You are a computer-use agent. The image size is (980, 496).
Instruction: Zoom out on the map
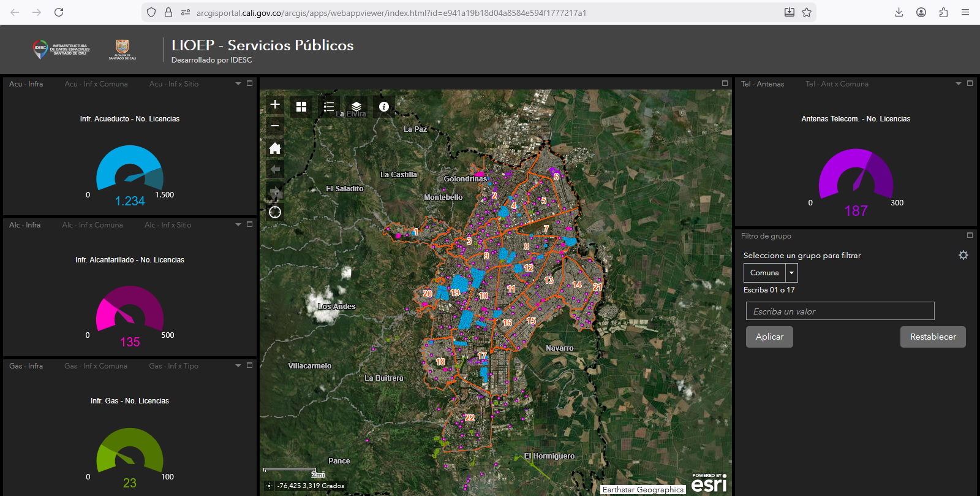(x=275, y=126)
